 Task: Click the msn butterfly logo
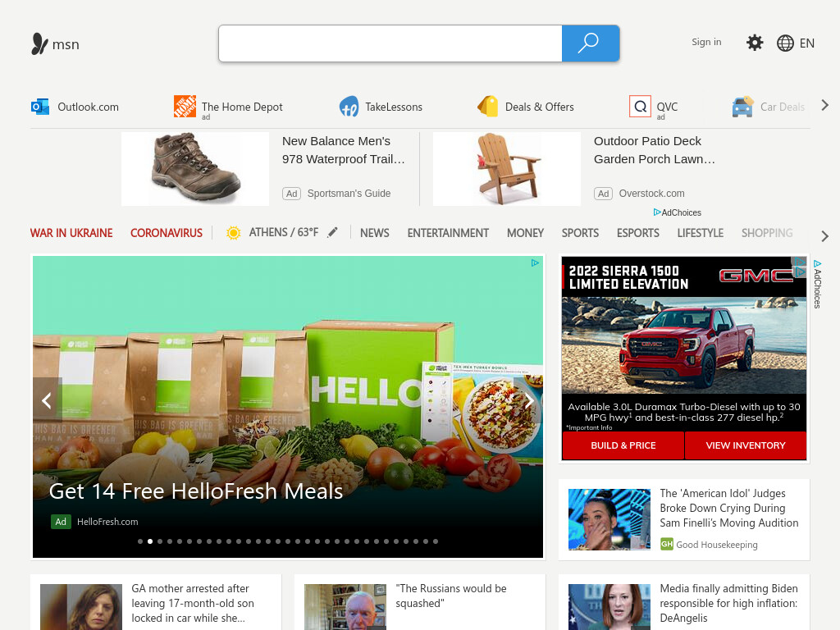[x=39, y=44]
